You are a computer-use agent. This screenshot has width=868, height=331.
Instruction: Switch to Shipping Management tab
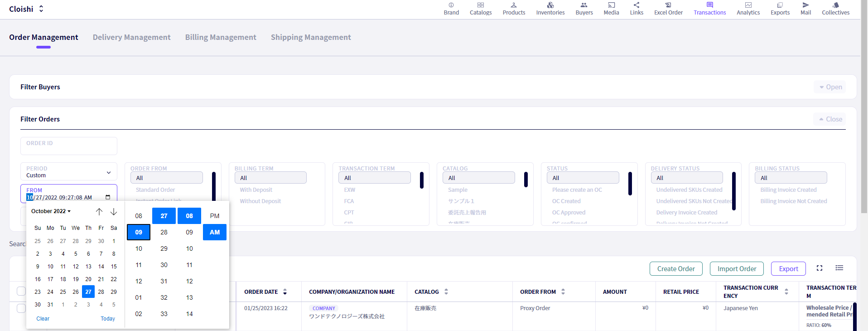(311, 37)
